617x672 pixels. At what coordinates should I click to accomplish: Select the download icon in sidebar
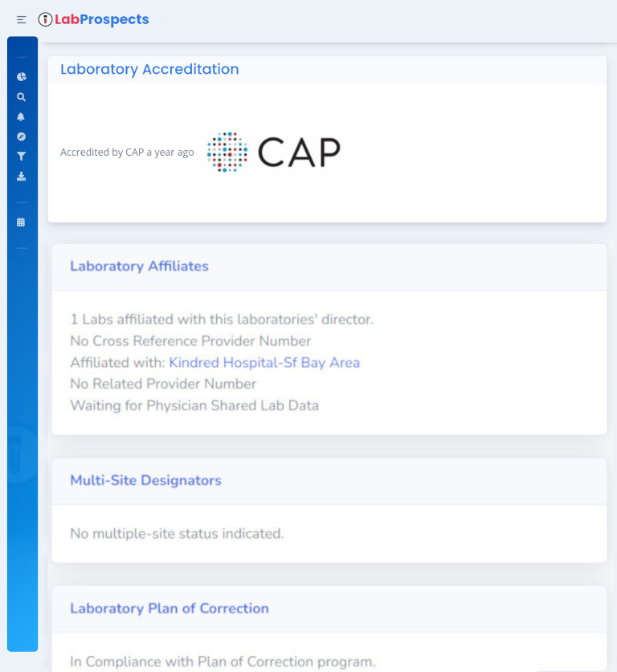coord(21,176)
